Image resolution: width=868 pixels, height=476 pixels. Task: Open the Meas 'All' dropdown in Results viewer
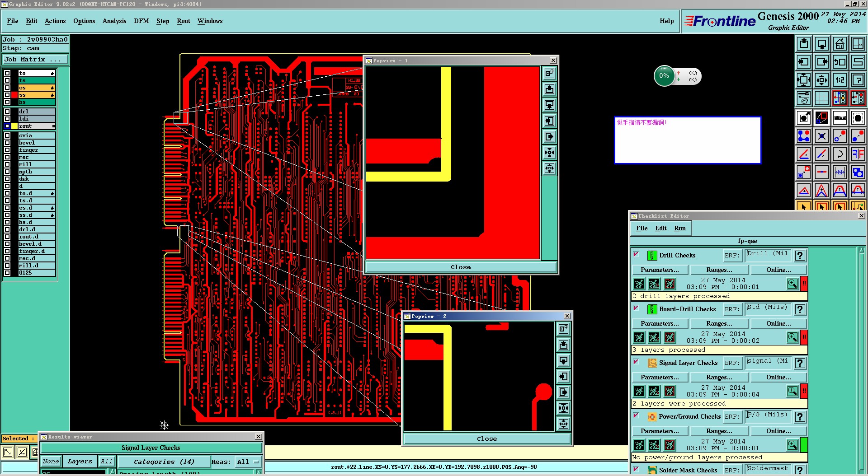248,462
